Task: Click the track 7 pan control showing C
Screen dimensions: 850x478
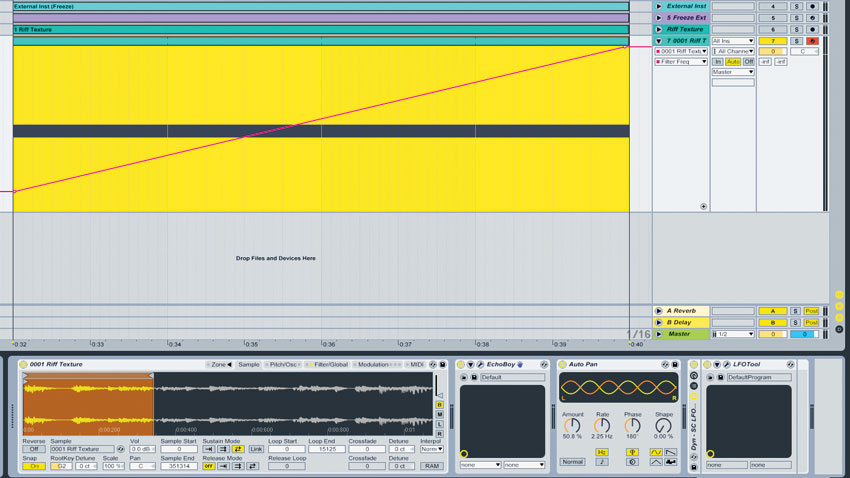Action: (804, 51)
